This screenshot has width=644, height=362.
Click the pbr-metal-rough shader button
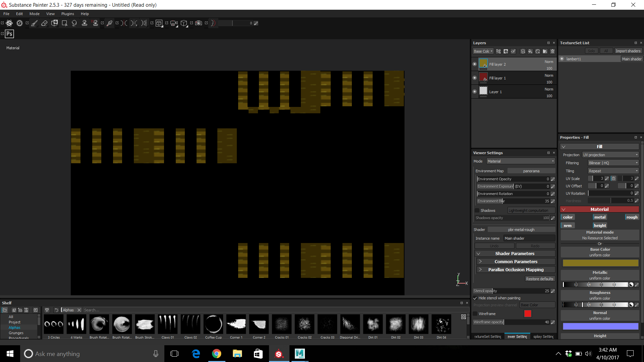[521, 230]
